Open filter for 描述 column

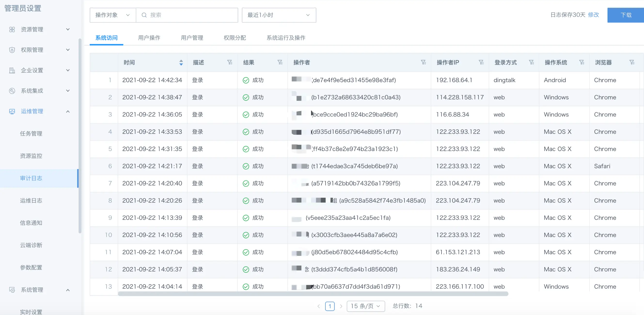point(229,62)
